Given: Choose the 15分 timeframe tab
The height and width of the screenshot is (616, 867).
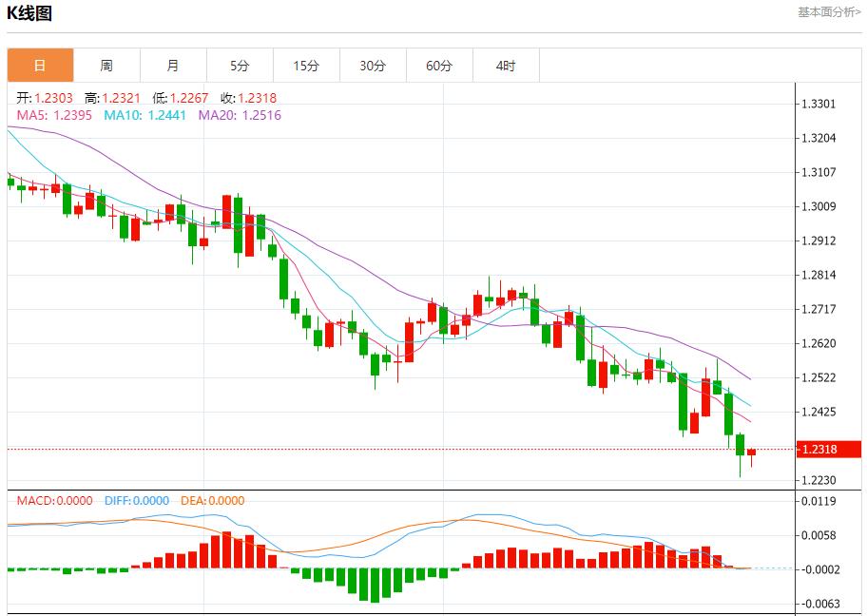Looking at the screenshot, I should click(x=306, y=66).
